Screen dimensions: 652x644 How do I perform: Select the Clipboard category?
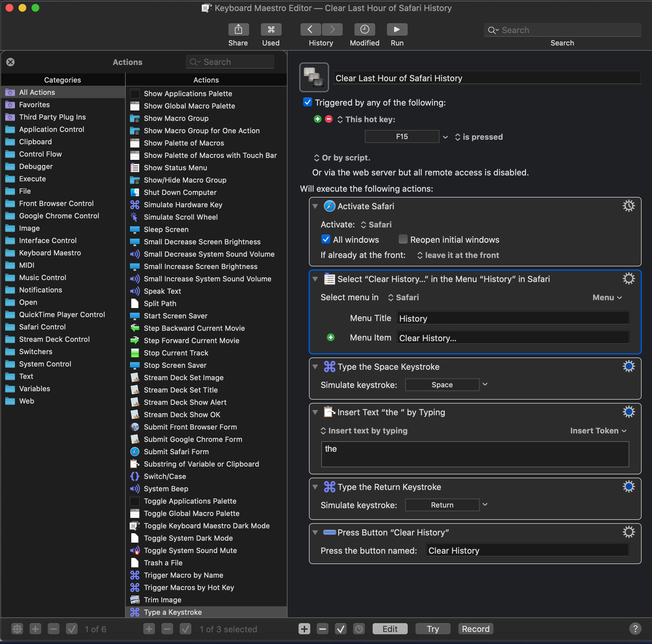(x=63, y=142)
